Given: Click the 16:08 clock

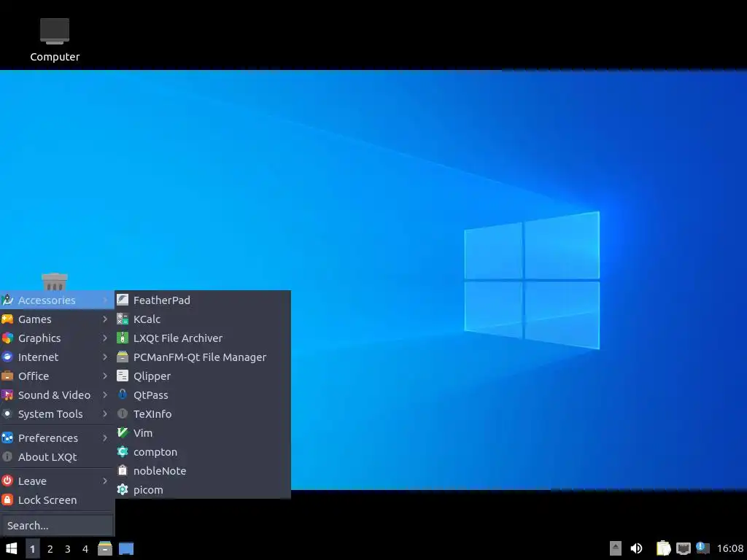Looking at the screenshot, I should click(x=729, y=548).
